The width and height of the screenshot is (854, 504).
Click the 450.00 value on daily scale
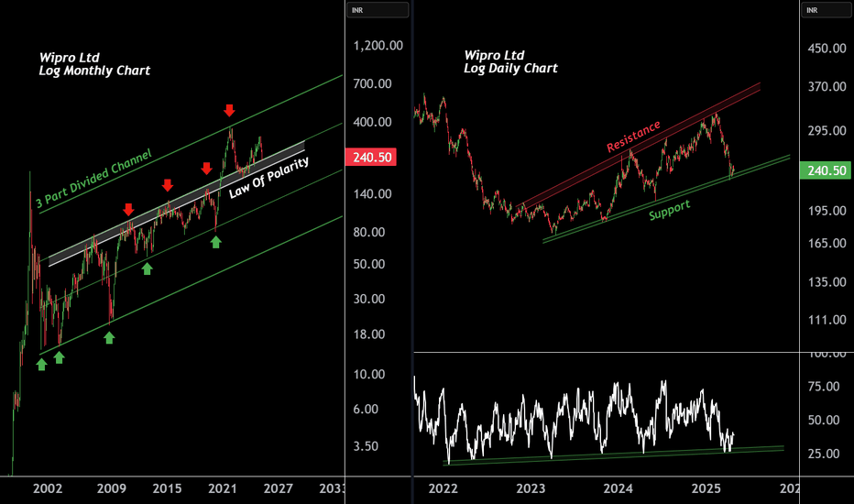point(827,49)
